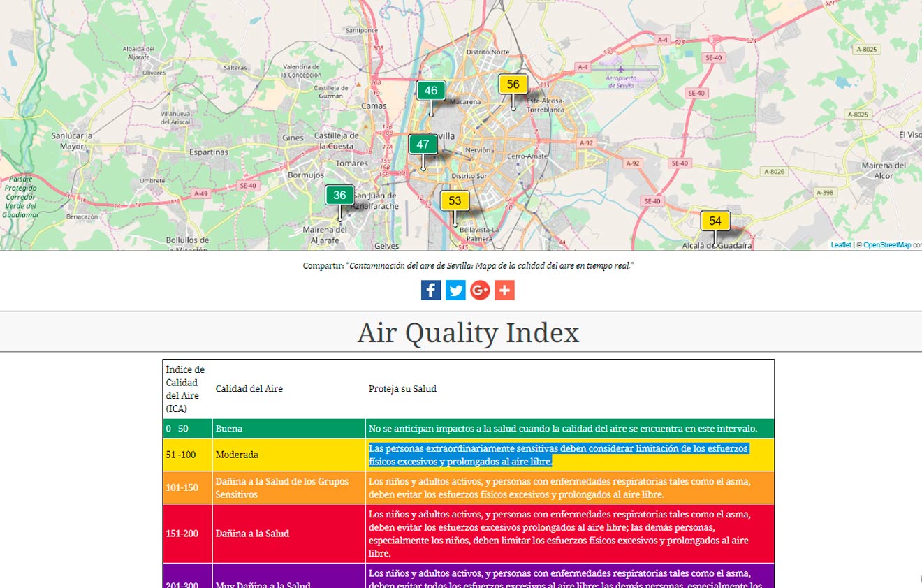The image size is (922, 588).
Task: Click the 'Air Quality Index' heading
Action: pyautogui.click(x=468, y=332)
